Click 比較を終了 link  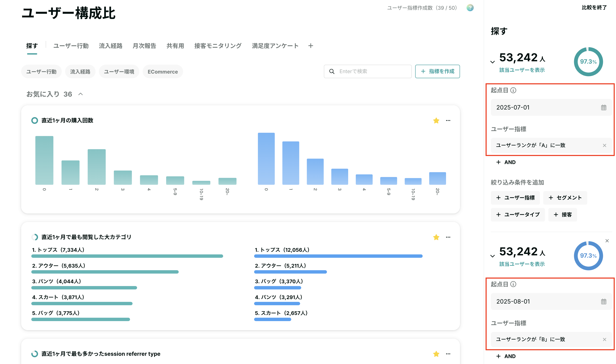[x=594, y=8]
